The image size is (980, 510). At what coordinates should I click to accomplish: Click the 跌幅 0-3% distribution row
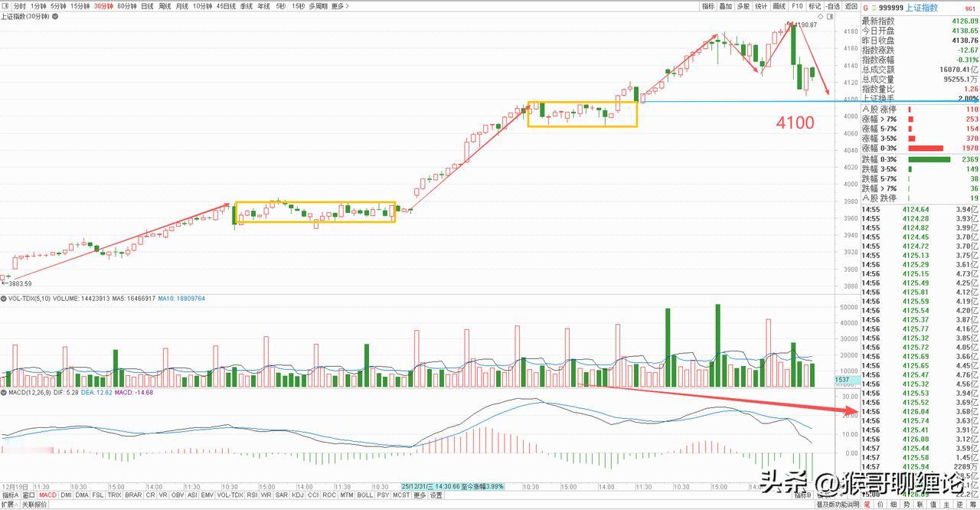[920, 159]
